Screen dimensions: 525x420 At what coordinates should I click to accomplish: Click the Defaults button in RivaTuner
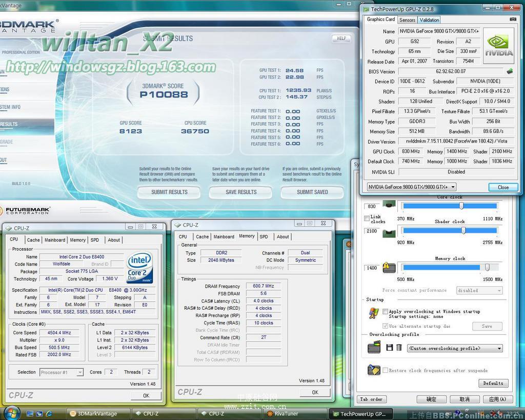[493, 383]
